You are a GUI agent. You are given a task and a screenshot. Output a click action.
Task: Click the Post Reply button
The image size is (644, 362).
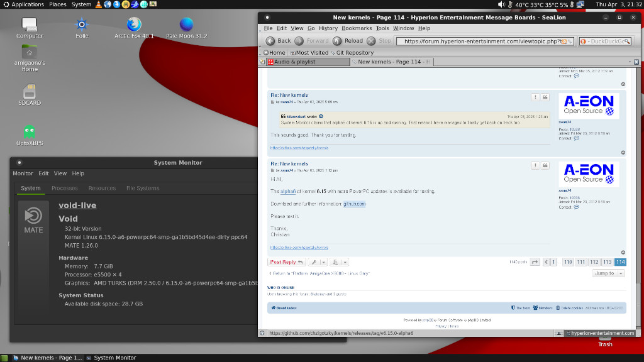[x=286, y=262]
